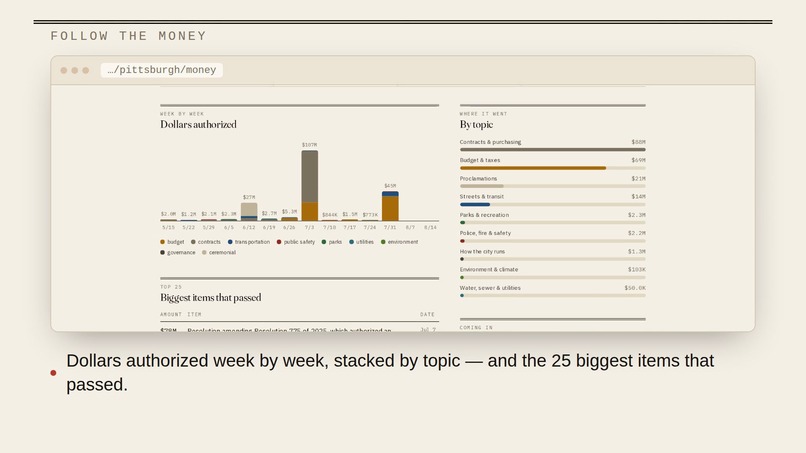This screenshot has height=453, width=806.
Task: Click the governance legend item
Action: [178, 252]
